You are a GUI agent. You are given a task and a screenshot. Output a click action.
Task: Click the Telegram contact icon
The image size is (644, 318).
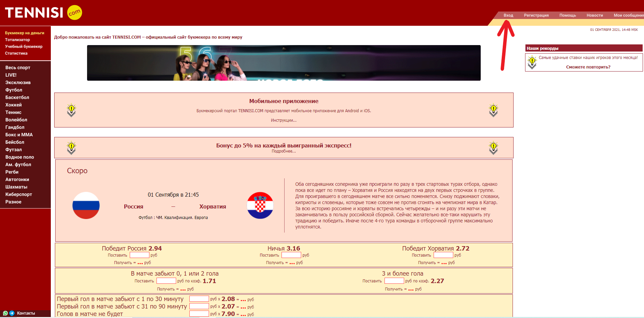click(x=12, y=313)
